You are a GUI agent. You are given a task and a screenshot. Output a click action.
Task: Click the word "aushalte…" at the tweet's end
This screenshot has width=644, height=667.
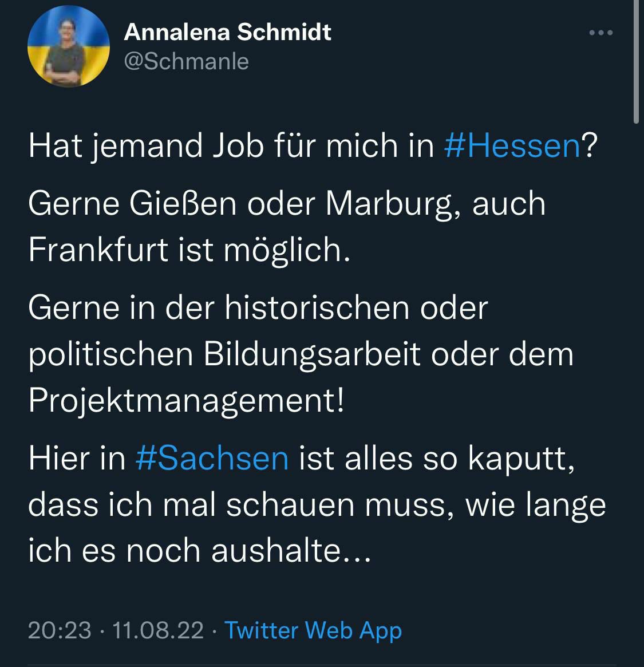pos(291,551)
